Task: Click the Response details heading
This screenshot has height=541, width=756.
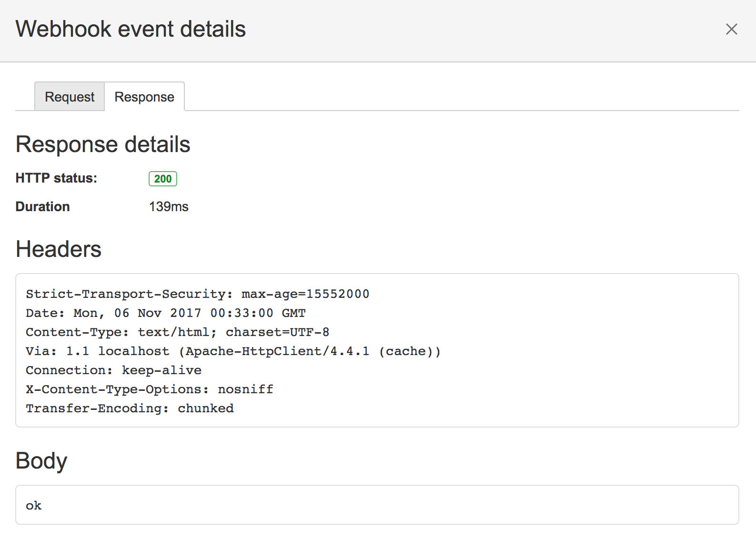Action: pos(103,144)
